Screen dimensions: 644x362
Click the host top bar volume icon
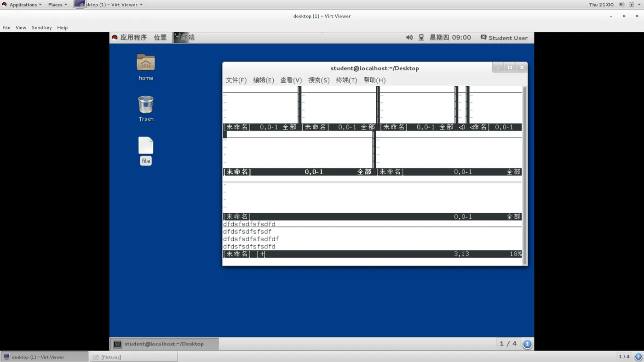coord(621,5)
